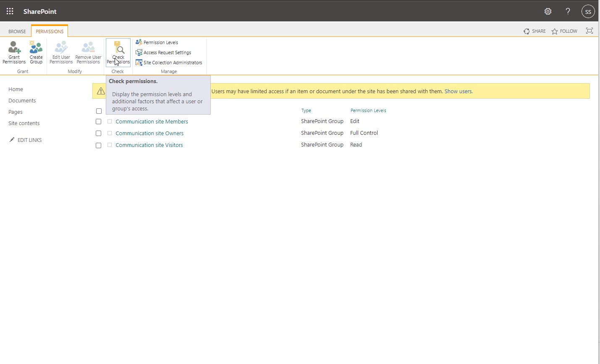
Task: Open Documents in the left navigation
Action: click(22, 100)
